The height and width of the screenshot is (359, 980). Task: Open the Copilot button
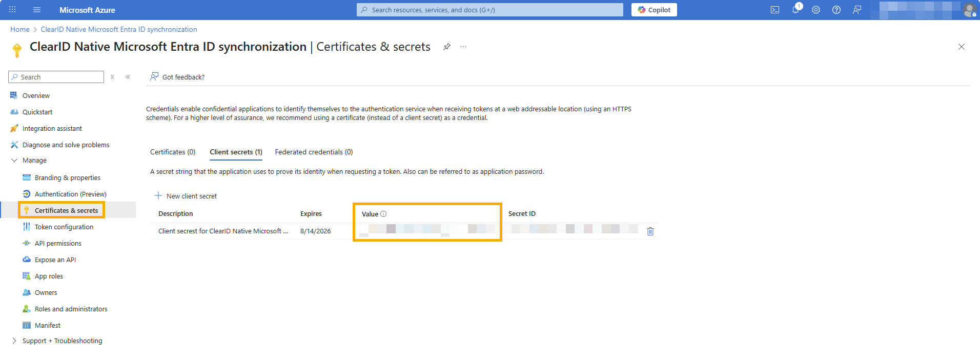(654, 10)
